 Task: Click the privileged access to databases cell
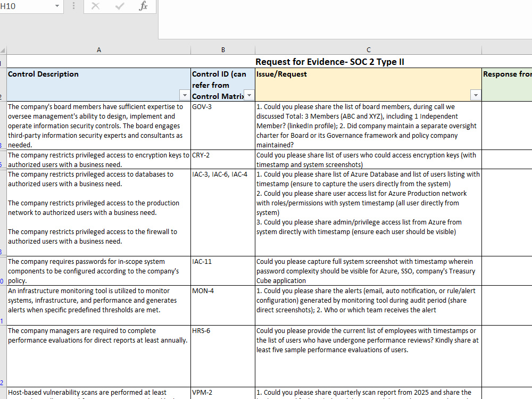click(99, 213)
